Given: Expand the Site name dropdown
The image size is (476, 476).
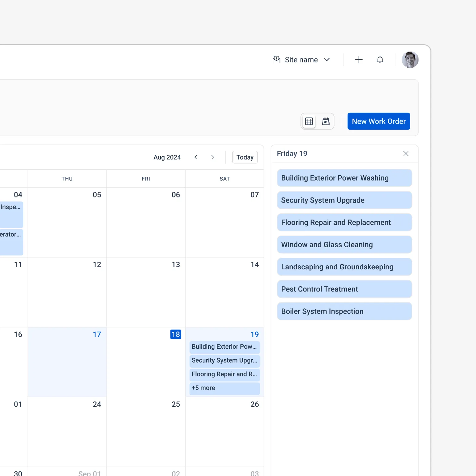Looking at the screenshot, I should [x=327, y=60].
